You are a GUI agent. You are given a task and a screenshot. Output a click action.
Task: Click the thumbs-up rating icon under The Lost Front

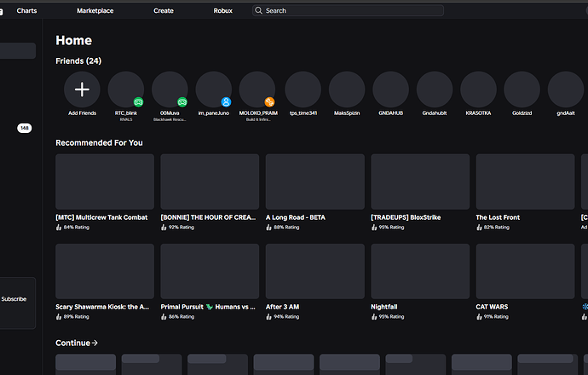(x=479, y=228)
